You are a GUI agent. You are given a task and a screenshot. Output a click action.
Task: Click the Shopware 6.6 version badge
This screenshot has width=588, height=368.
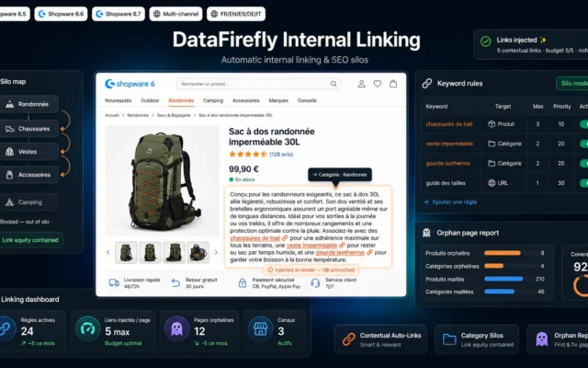(61, 14)
